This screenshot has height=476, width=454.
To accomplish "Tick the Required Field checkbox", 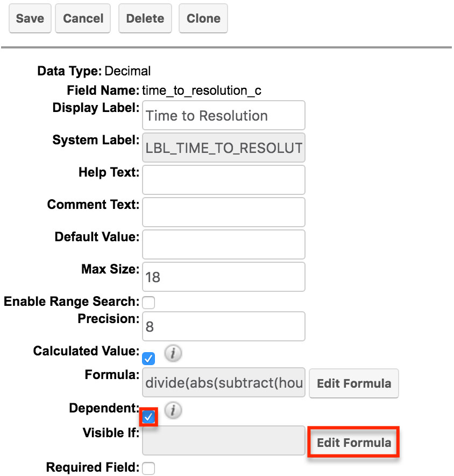I will (148, 468).
